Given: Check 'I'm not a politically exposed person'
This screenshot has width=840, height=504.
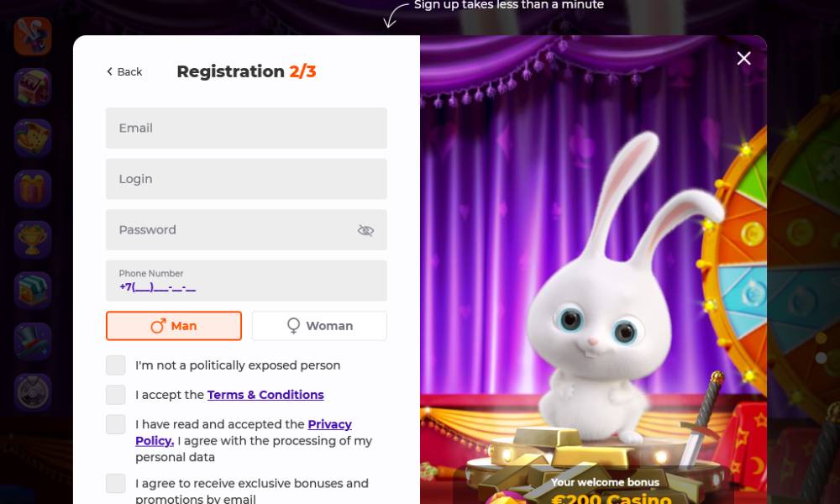Looking at the screenshot, I should point(116,365).
